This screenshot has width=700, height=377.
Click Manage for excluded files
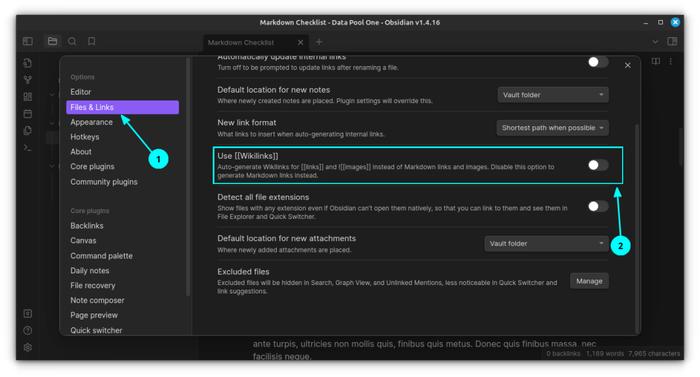(589, 281)
